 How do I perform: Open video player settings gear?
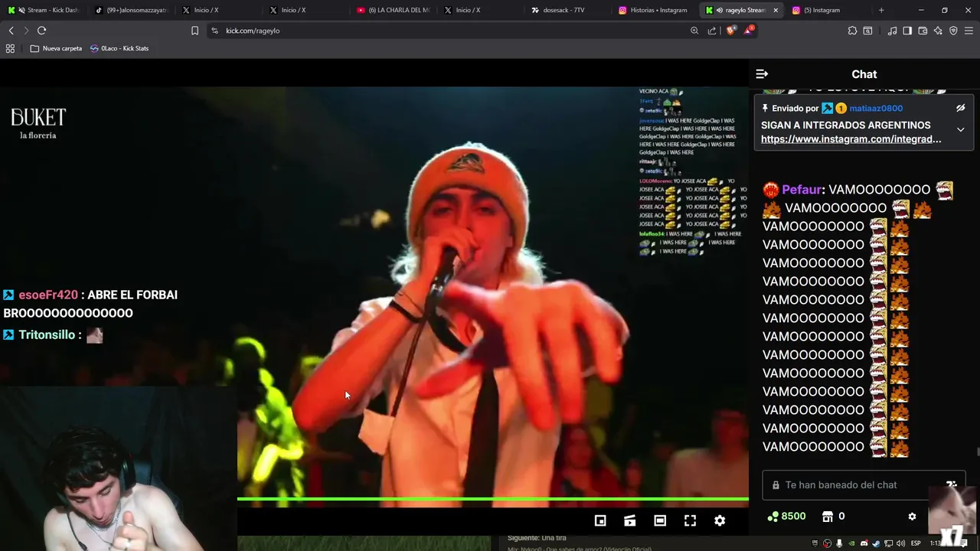point(720,520)
